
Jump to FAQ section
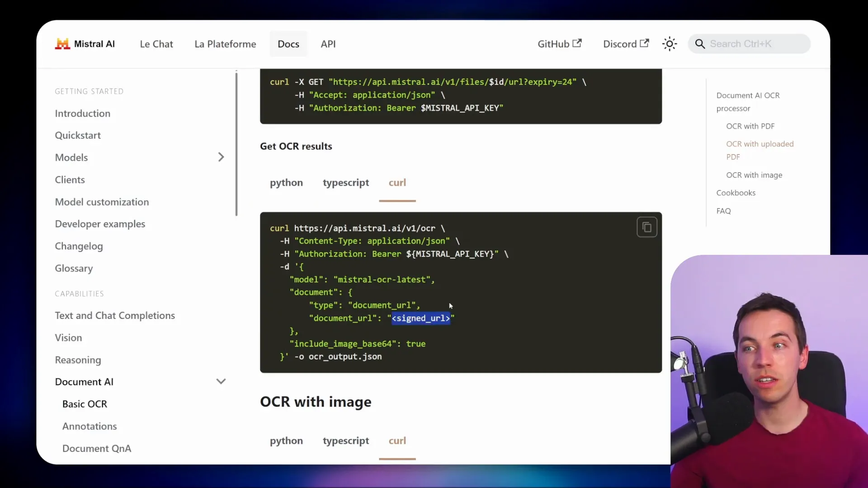coord(723,211)
